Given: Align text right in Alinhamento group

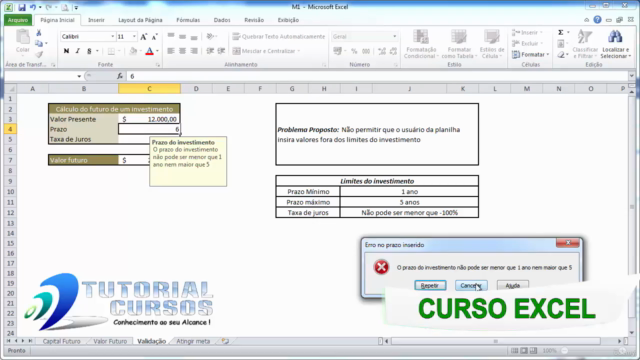Looking at the screenshot, I should click(194, 51).
